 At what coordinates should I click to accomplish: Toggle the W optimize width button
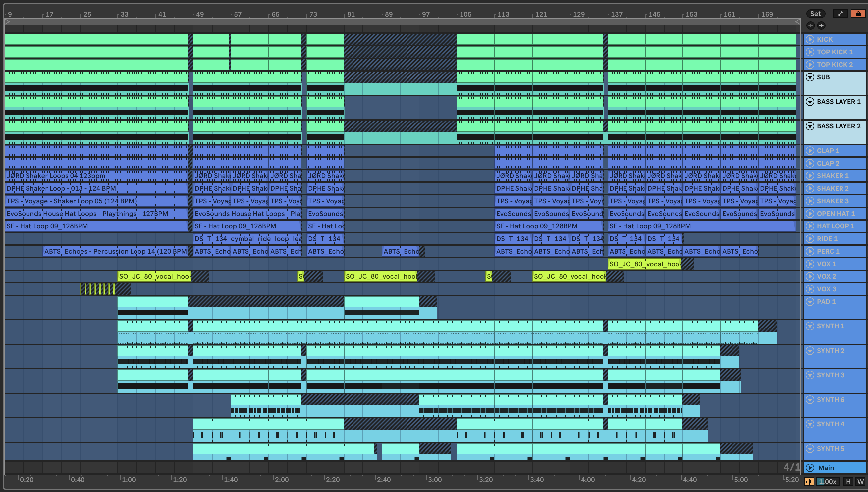tap(860, 481)
